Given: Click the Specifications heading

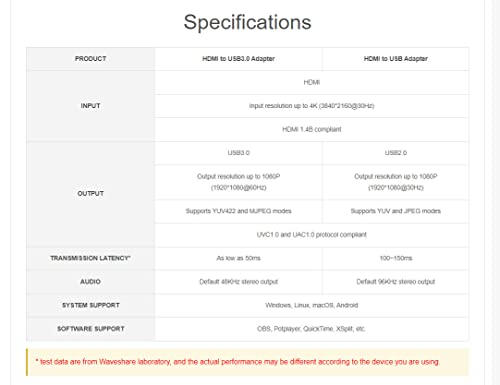Looking at the screenshot, I should [x=247, y=23].
